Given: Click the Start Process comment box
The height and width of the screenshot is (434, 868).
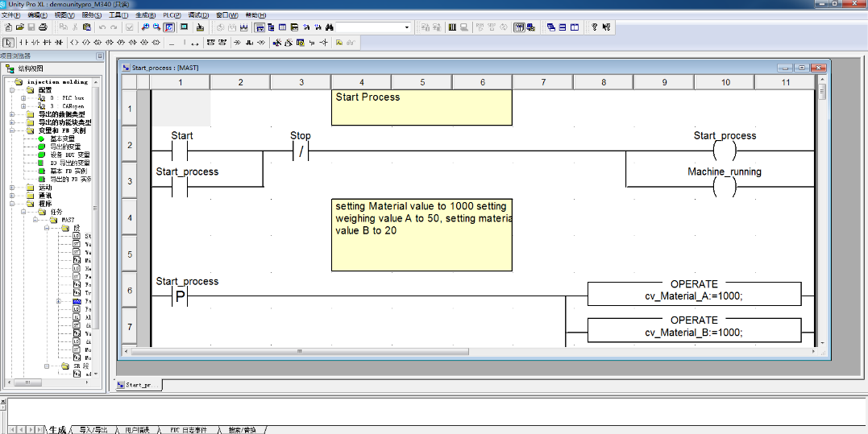Looking at the screenshot, I should pos(422,108).
